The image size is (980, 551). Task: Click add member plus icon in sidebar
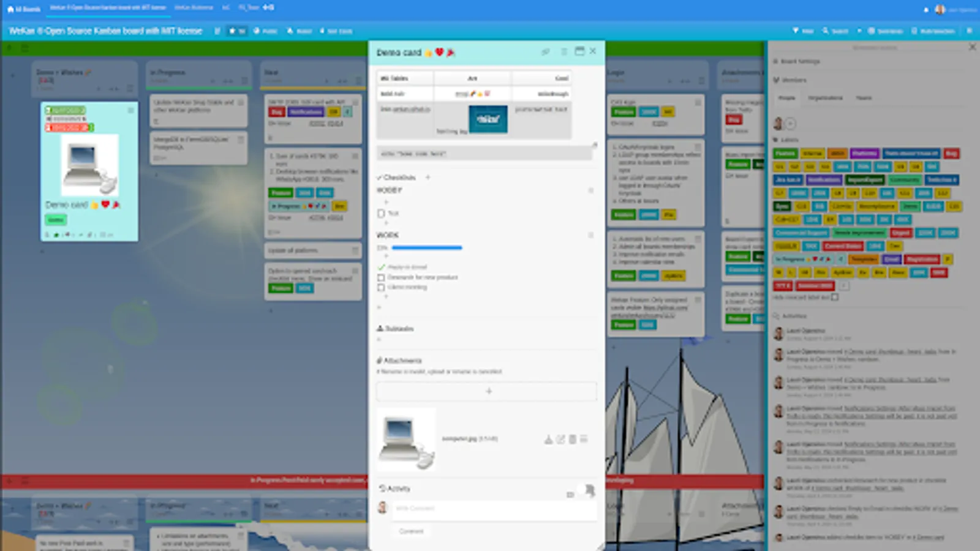[x=791, y=124]
